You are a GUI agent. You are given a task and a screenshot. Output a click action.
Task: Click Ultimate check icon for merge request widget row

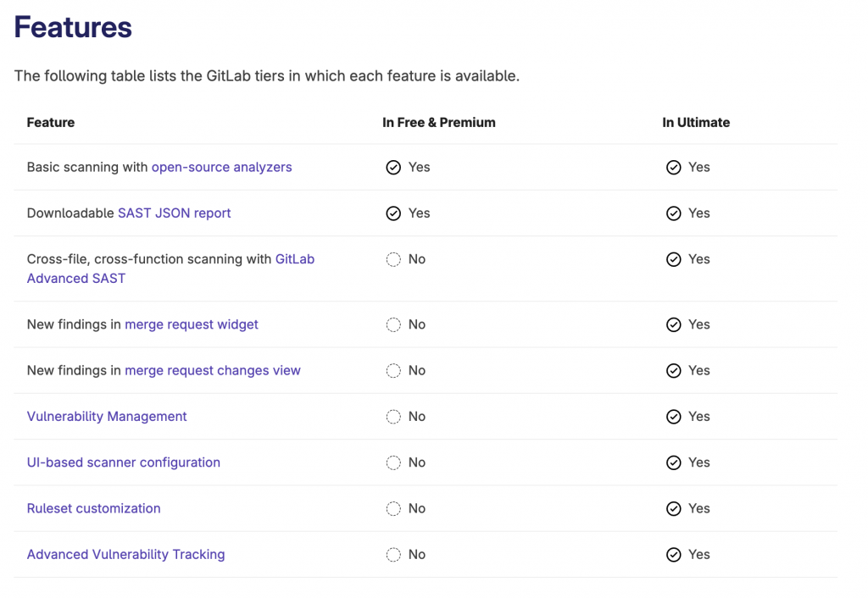pos(674,325)
